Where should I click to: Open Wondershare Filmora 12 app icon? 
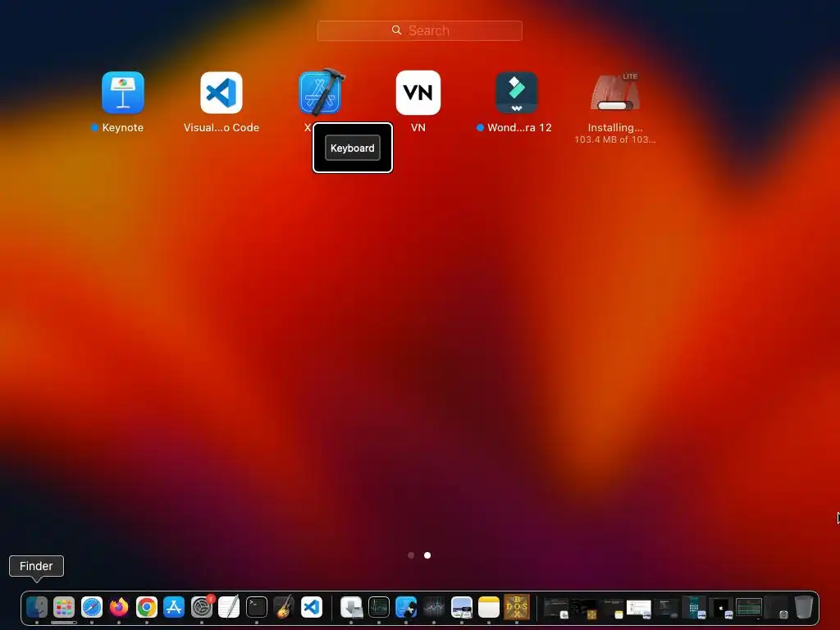coord(517,93)
